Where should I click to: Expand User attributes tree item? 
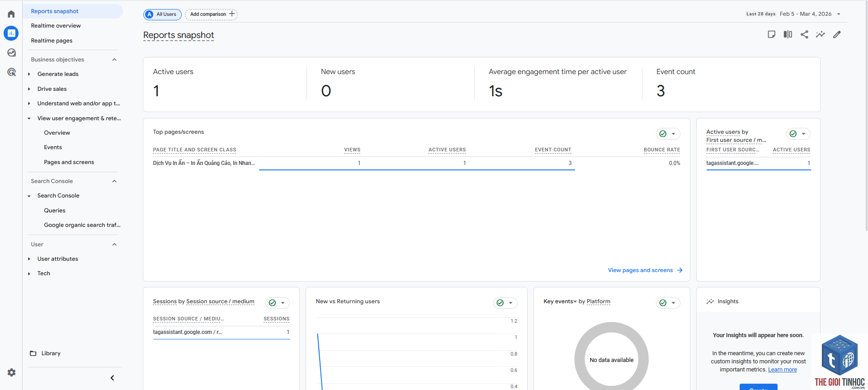click(x=29, y=259)
